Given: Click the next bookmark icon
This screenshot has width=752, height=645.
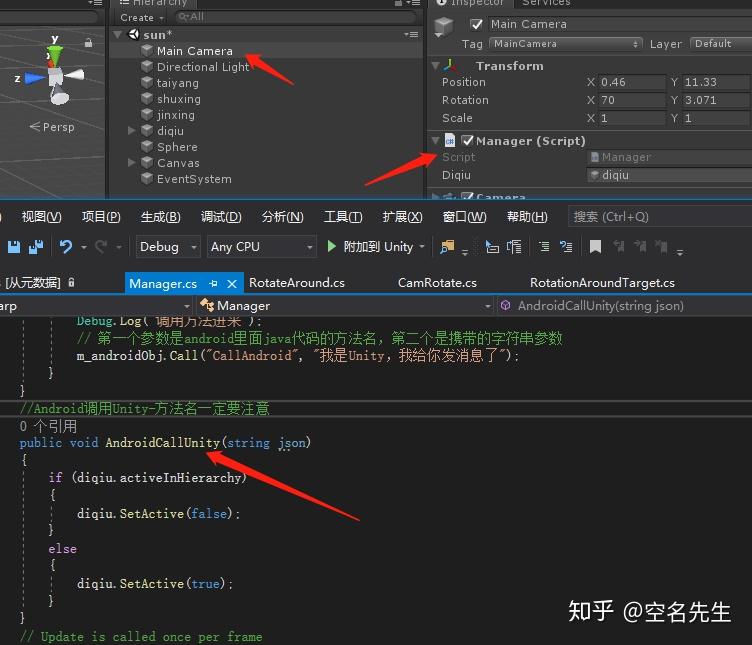Looking at the screenshot, I should pyautogui.click(x=640, y=247).
